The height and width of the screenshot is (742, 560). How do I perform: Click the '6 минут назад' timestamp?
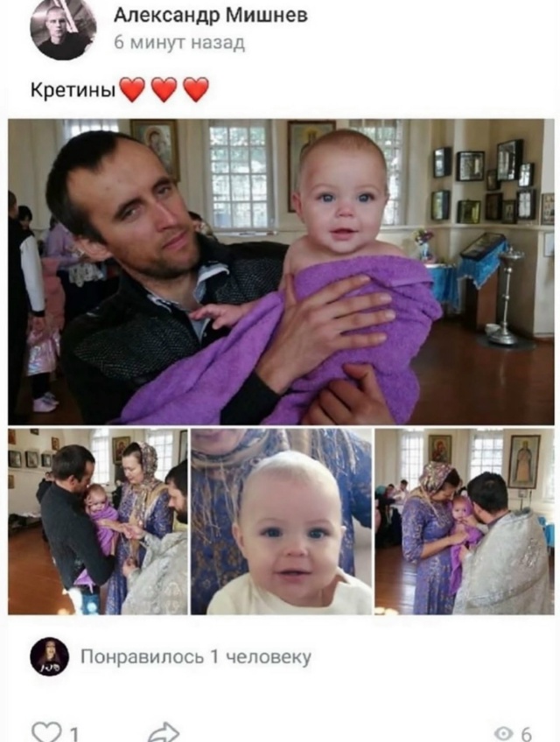pyautogui.click(x=179, y=43)
